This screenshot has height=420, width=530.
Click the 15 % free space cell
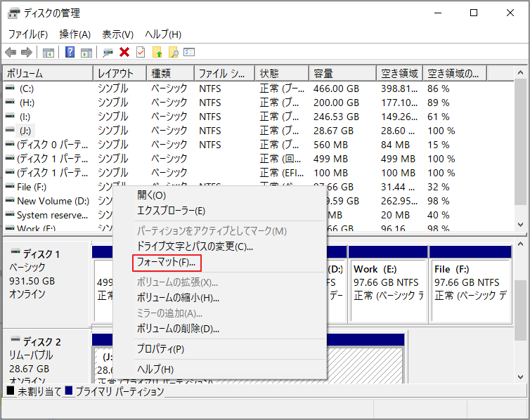(439, 145)
